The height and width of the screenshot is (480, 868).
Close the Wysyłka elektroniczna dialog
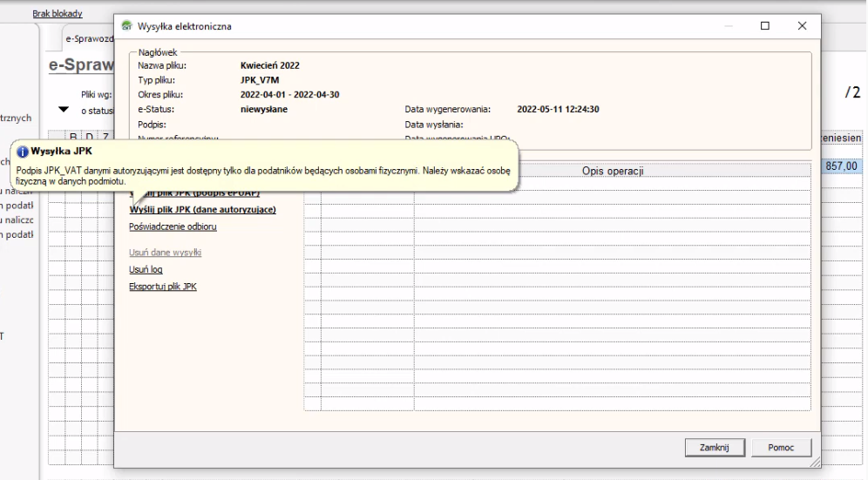click(802, 26)
